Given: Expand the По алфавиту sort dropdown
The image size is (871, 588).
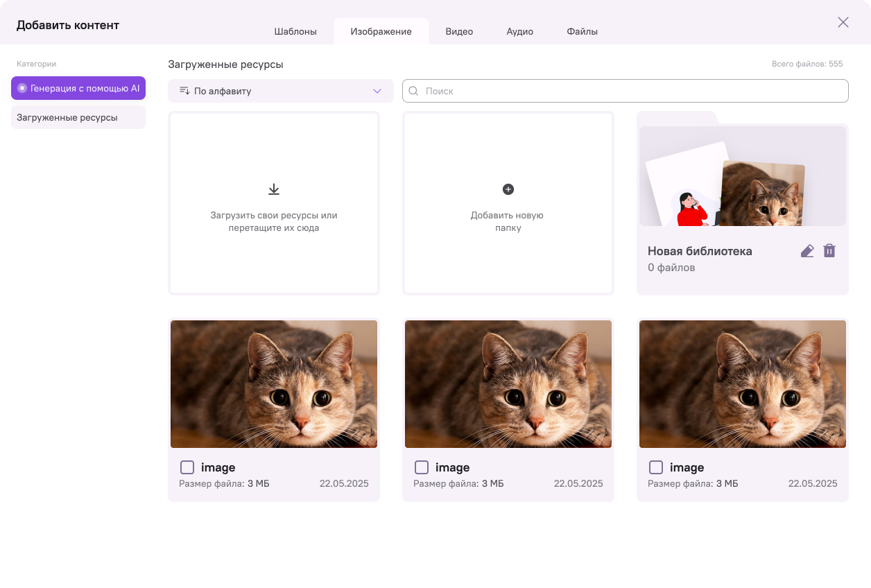Looking at the screenshot, I should [x=281, y=91].
